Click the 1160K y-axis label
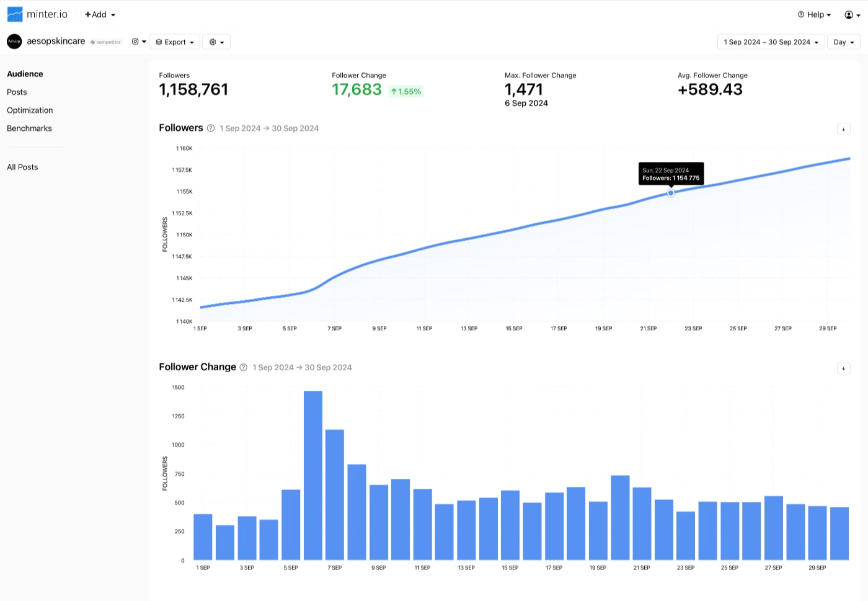Viewport: 868px width, 601px height. (184, 148)
